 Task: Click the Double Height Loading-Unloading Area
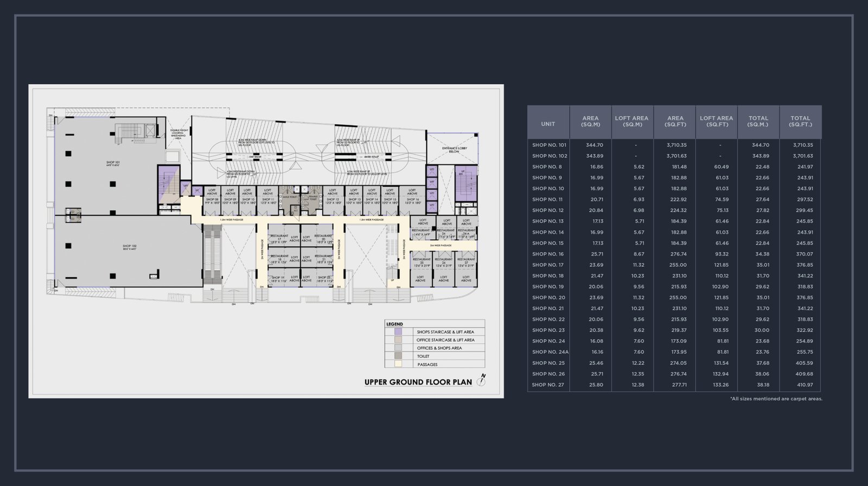click(179, 133)
